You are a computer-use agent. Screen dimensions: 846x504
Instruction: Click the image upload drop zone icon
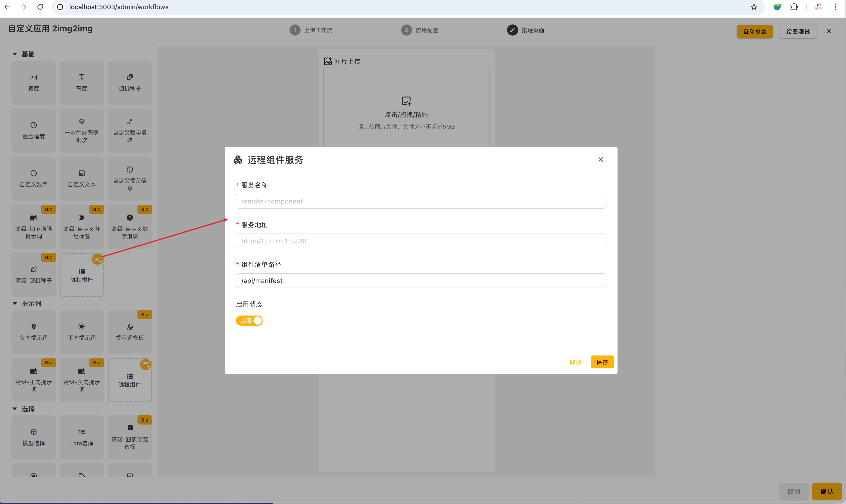point(406,101)
